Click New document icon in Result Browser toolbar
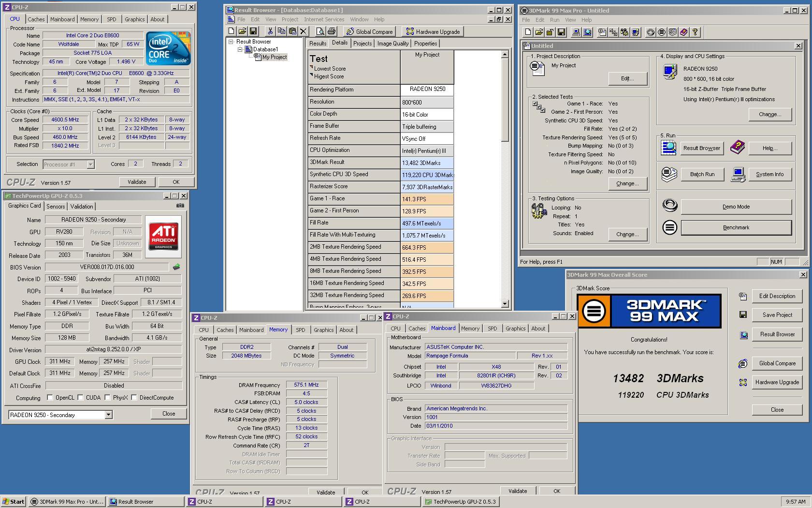Screen dimensions: 812x508 coord(232,31)
